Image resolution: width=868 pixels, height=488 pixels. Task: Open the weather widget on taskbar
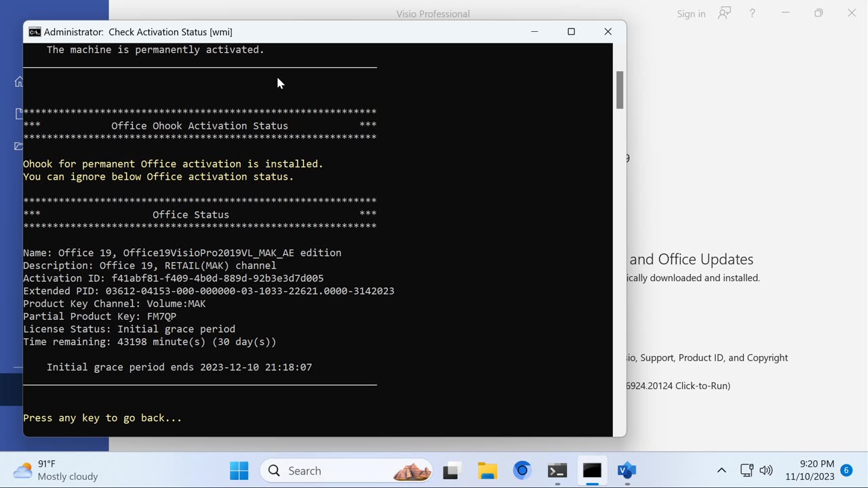pos(56,470)
